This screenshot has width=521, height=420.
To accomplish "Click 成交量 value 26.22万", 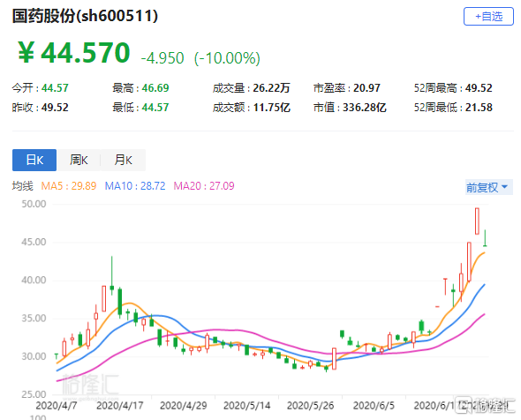I will click(x=271, y=88).
